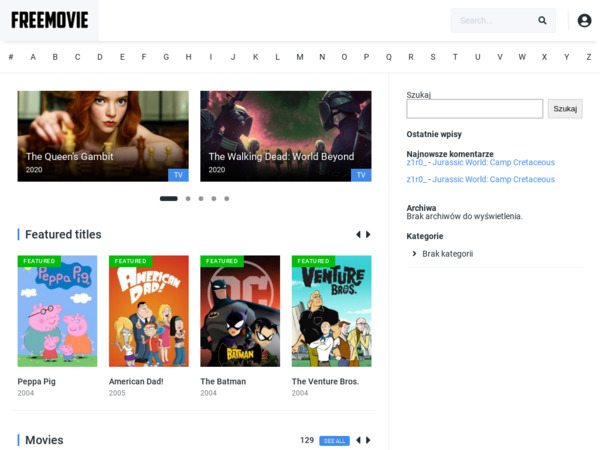Filter titles by letter D

[x=100, y=57]
